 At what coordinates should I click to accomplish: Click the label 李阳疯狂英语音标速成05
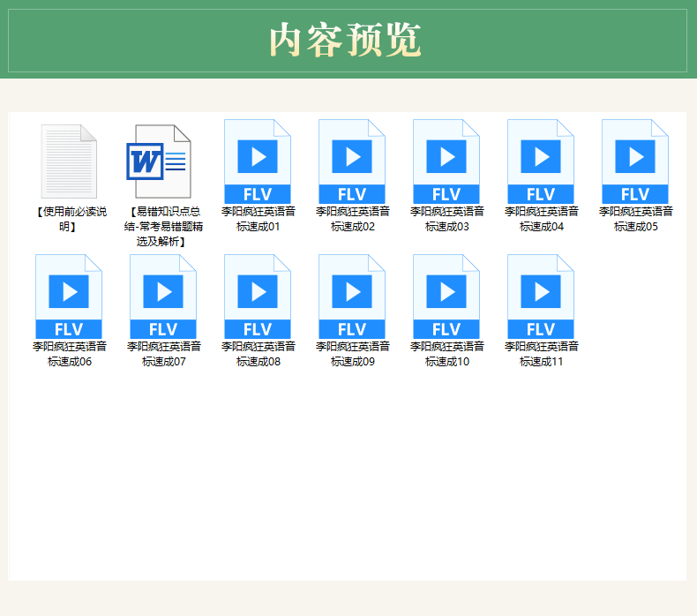point(635,219)
